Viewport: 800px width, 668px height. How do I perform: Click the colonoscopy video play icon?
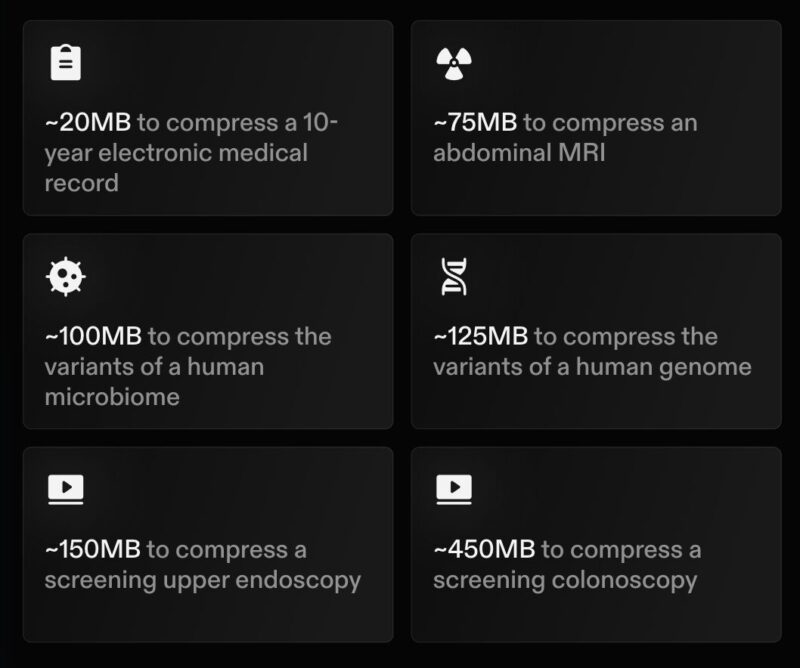[454, 489]
